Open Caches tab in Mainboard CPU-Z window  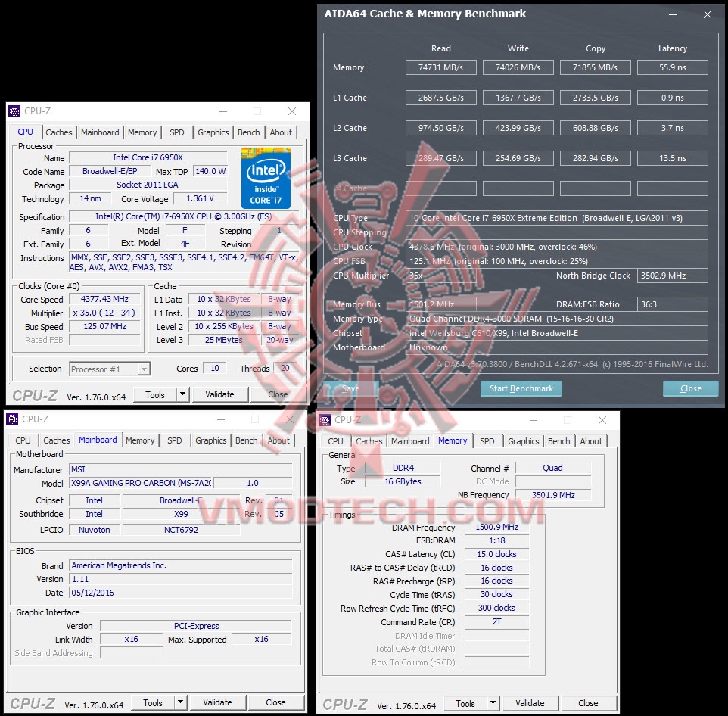tap(57, 440)
